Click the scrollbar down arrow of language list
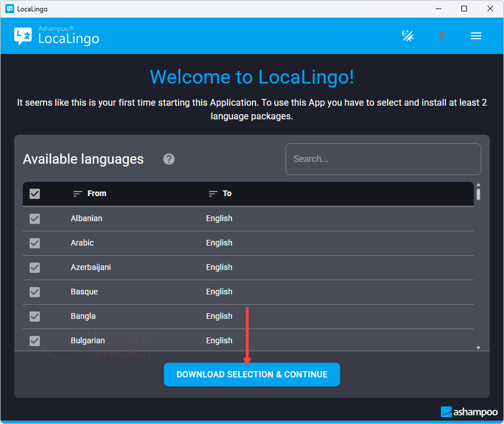Screen dimensions: 504x424 [x=478, y=348]
